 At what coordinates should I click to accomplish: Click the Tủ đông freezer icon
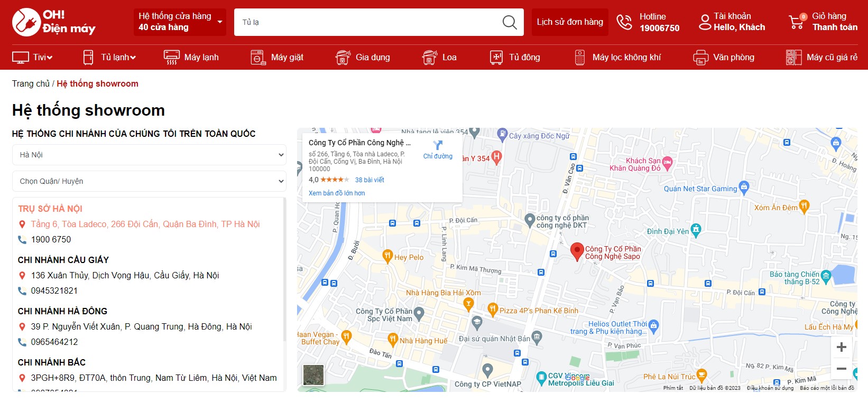(x=496, y=57)
